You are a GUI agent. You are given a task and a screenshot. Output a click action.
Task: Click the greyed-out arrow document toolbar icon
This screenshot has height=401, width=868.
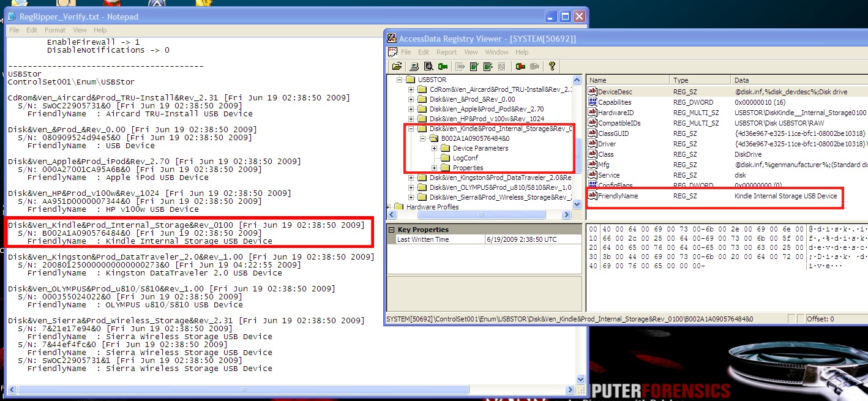460,66
